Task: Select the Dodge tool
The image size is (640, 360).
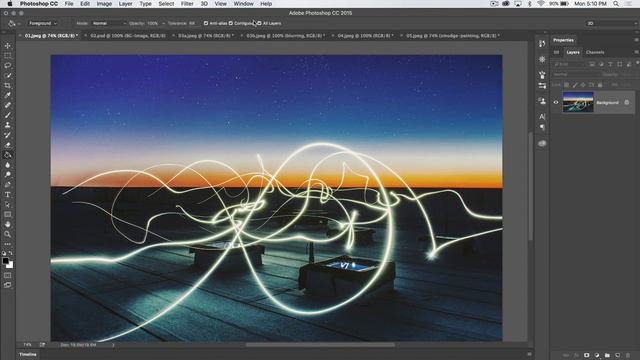Action: [8, 175]
